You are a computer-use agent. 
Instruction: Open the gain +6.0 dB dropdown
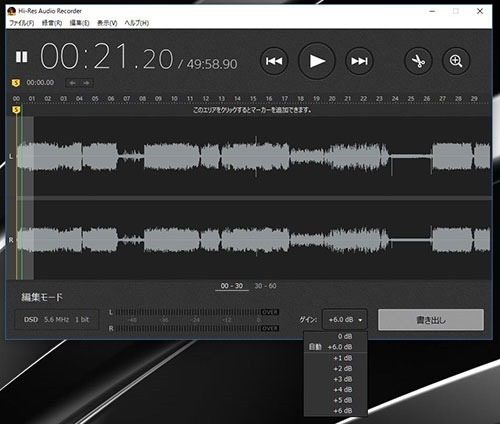[345, 320]
